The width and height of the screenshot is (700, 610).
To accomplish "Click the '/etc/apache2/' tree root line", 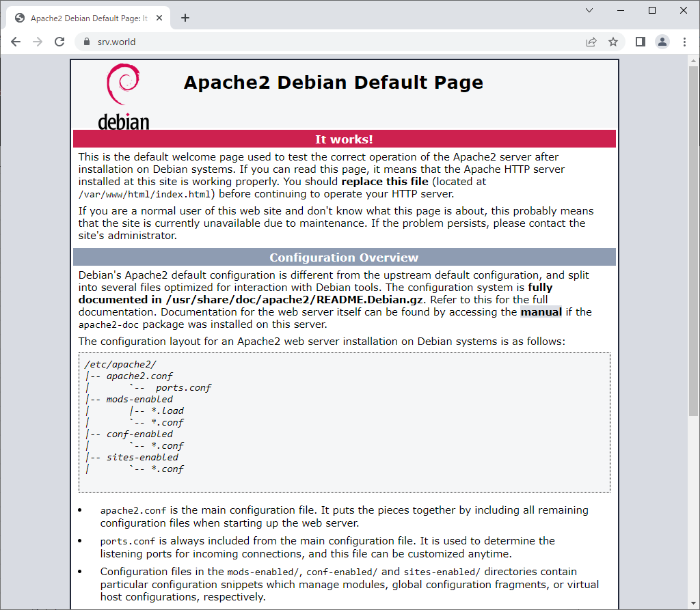I will (120, 365).
